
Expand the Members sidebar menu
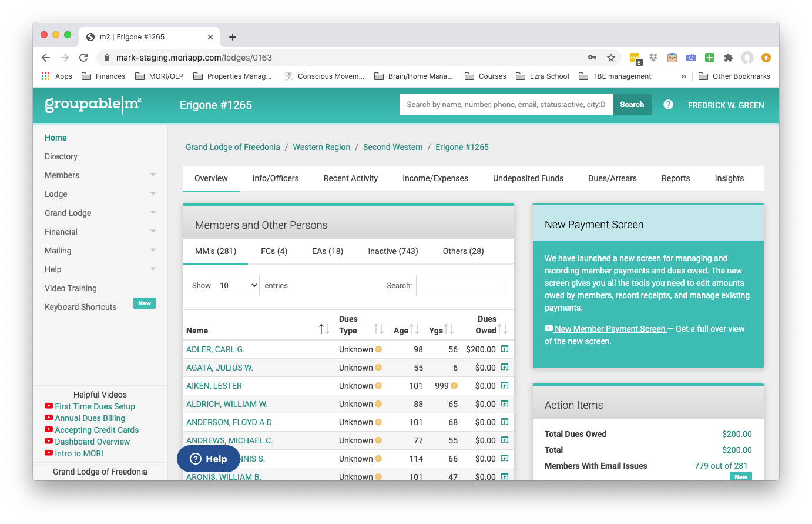click(100, 175)
